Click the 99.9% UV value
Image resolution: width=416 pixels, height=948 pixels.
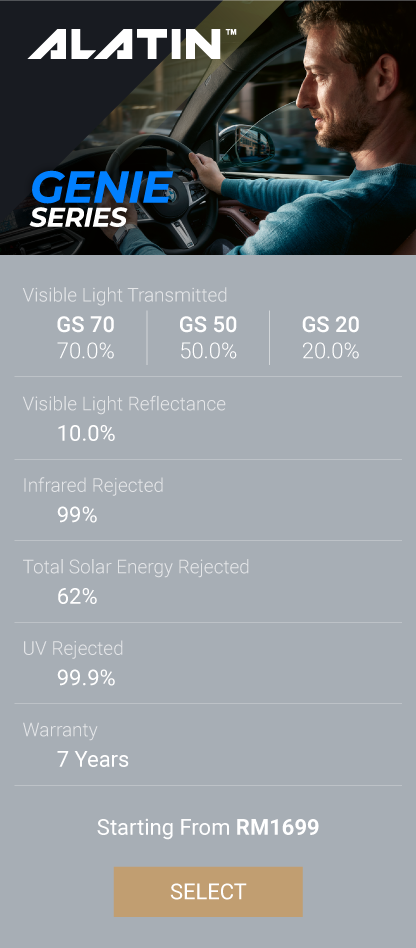(86, 678)
